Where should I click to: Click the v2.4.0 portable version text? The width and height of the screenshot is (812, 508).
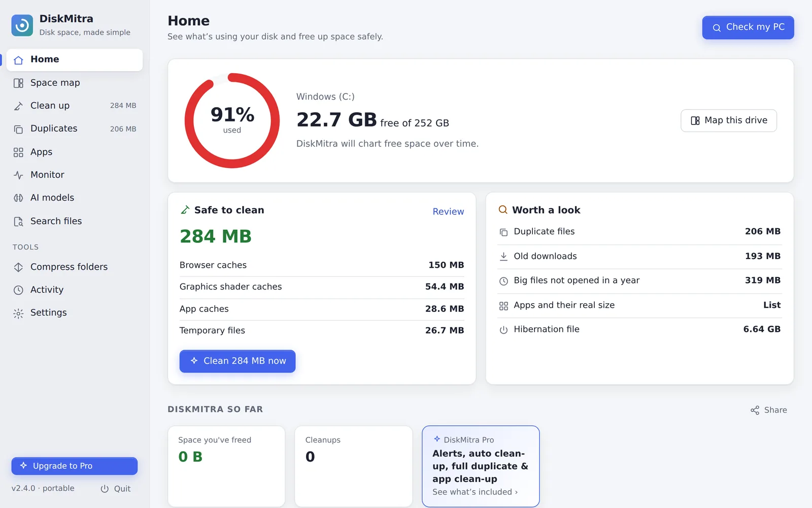coord(43,488)
